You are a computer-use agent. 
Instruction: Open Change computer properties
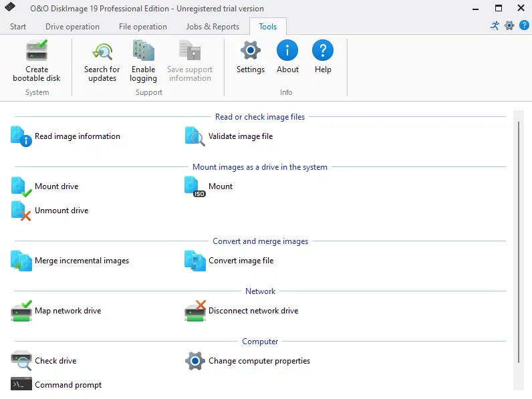(259, 361)
